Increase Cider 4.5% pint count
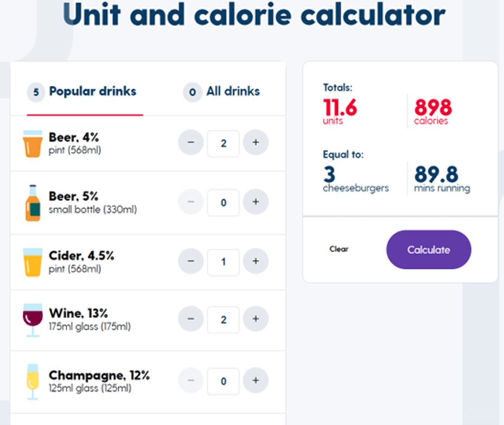The image size is (504, 425). coord(256,261)
